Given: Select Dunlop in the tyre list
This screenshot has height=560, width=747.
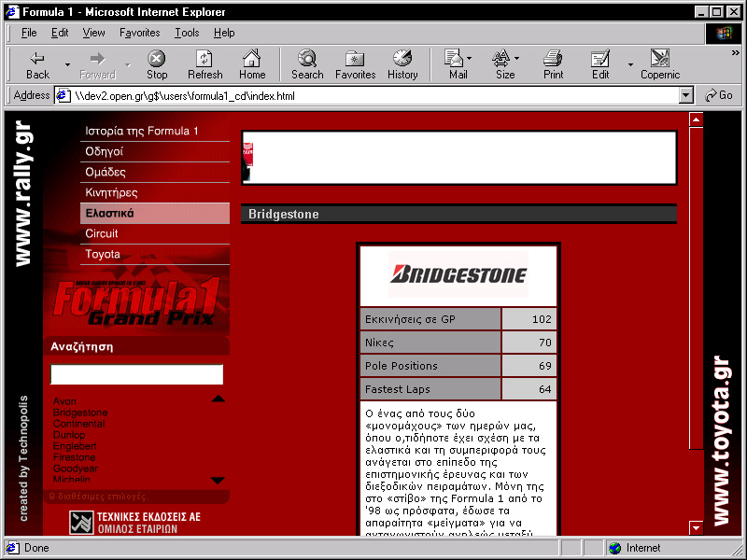Looking at the screenshot, I should tap(69, 435).
